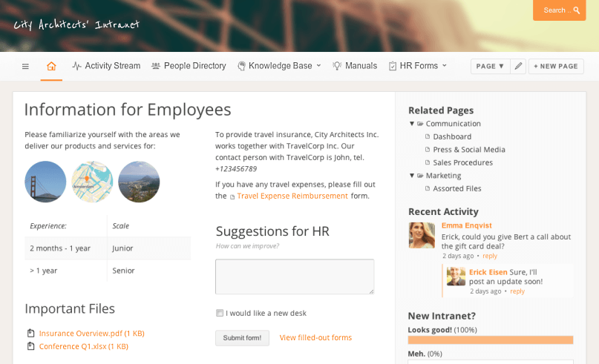Image resolution: width=599 pixels, height=364 pixels.
Task: Click the Dashboard page icon
Action: 428,136
